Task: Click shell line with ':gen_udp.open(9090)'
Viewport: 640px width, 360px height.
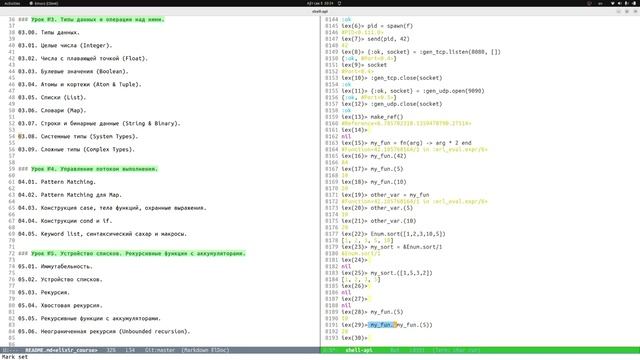Action: pos(413,91)
